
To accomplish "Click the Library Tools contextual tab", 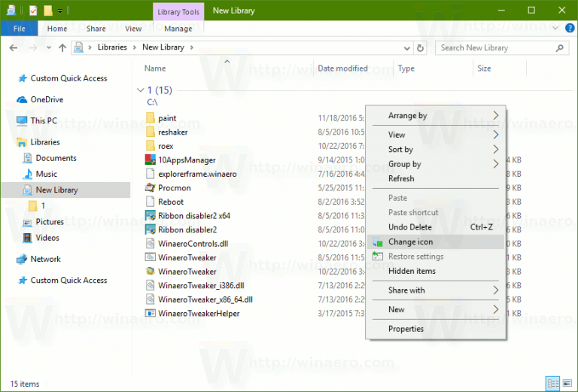I will [178, 12].
